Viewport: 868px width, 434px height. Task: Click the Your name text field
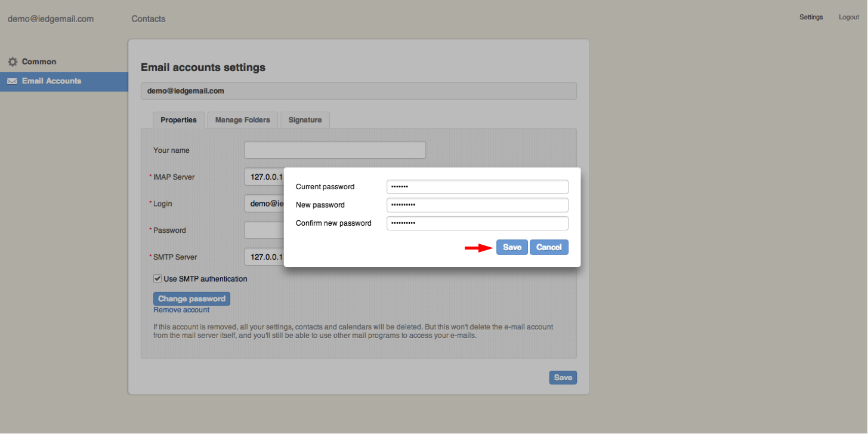[x=335, y=150]
